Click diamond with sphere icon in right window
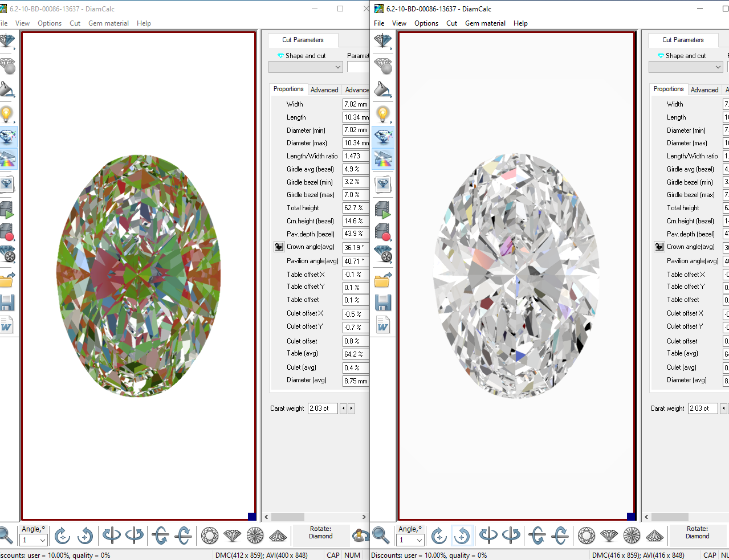This screenshot has width=729, height=560. (x=382, y=66)
